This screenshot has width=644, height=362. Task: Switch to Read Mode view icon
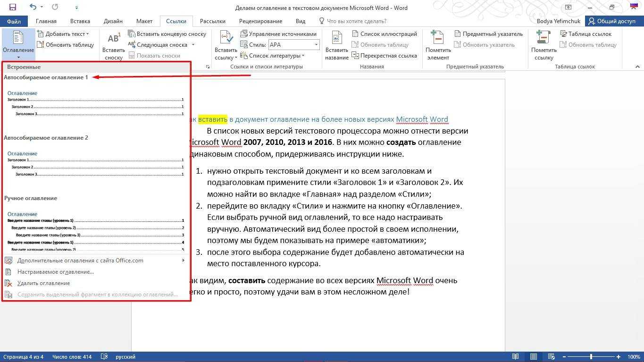tap(516, 357)
